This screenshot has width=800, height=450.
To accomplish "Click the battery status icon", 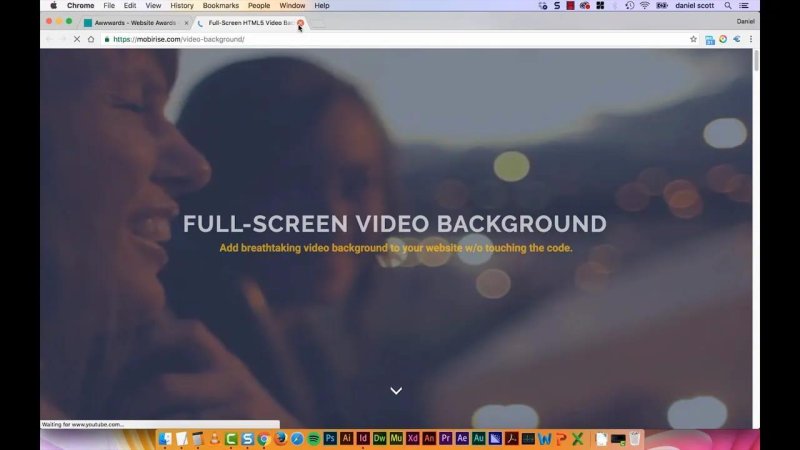I will tap(662, 6).
